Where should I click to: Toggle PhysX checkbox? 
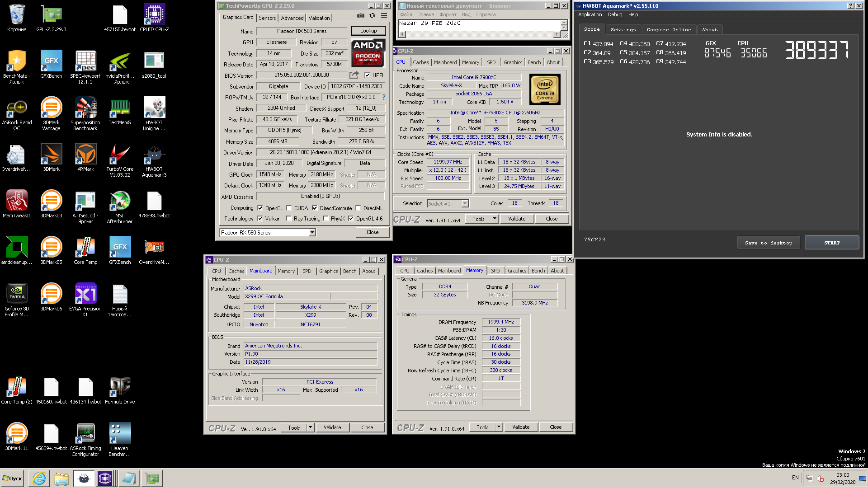click(x=325, y=219)
